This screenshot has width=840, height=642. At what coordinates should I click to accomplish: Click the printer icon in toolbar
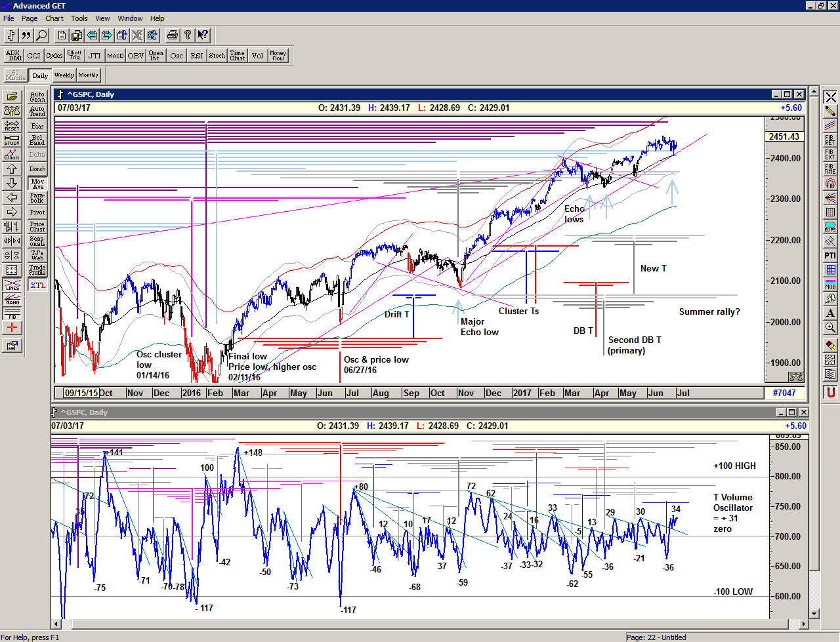(172, 35)
